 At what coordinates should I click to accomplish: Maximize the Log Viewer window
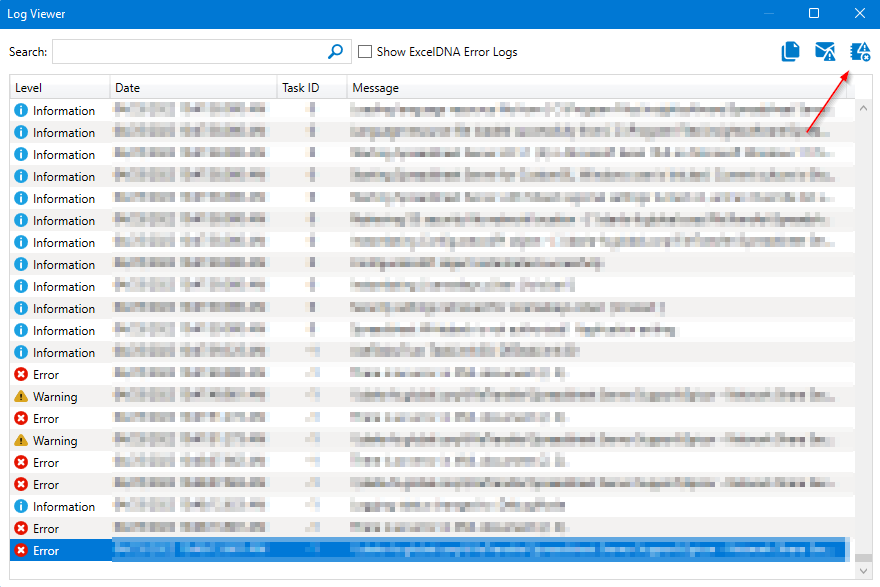814,13
